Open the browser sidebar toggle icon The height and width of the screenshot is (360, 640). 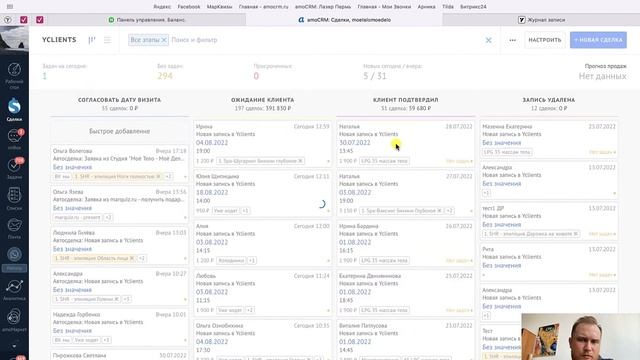(x=10, y=7)
